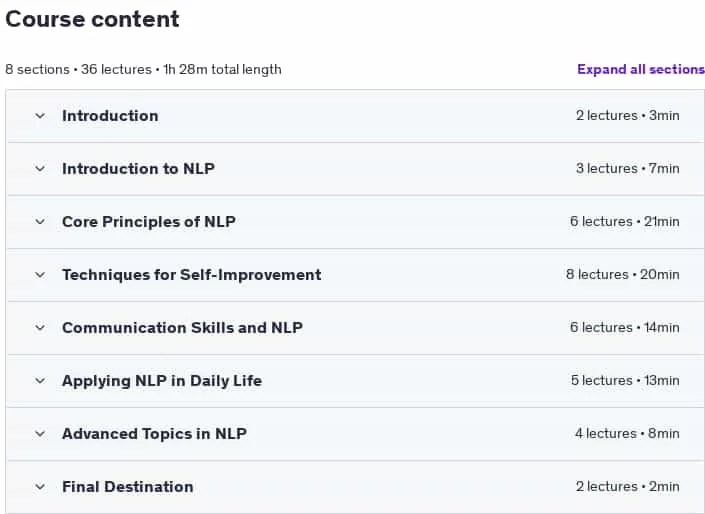Expand Applying NLP in Daily Life chevron
The image size is (705, 514).
click(40, 381)
